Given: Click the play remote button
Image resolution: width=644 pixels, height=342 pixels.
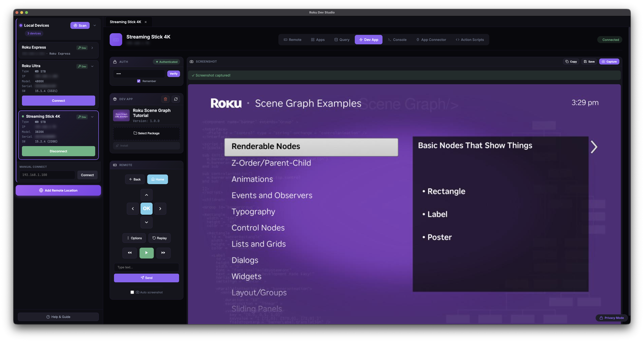Looking at the screenshot, I should tap(147, 253).
